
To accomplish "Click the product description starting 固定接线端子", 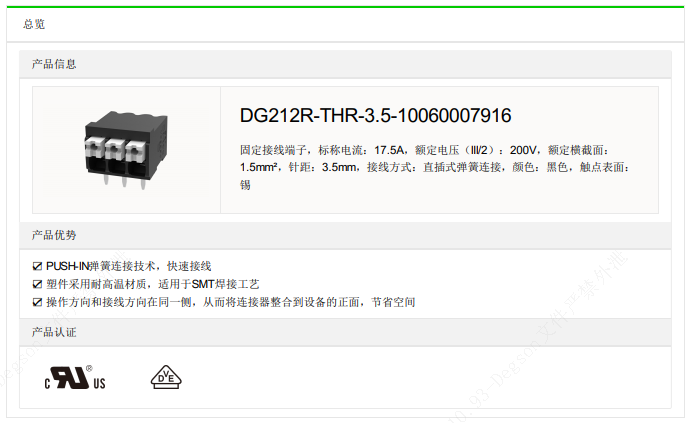I will (434, 167).
